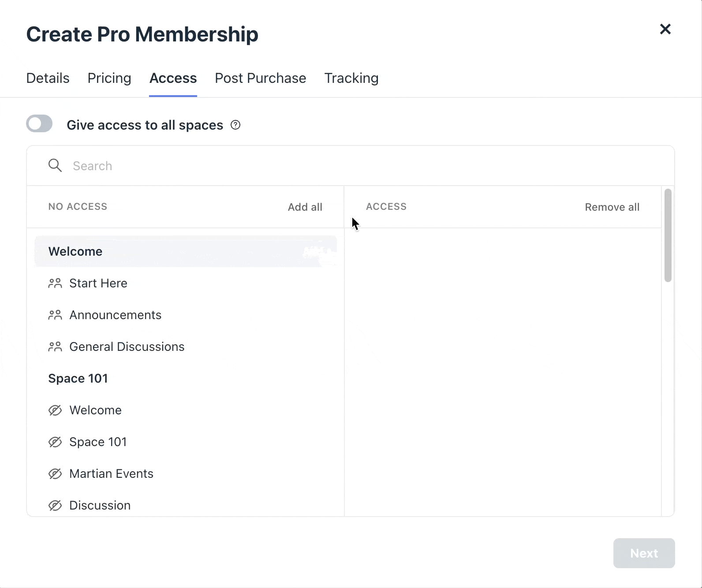
Task: Click the search magnifier icon
Action: pyautogui.click(x=55, y=166)
